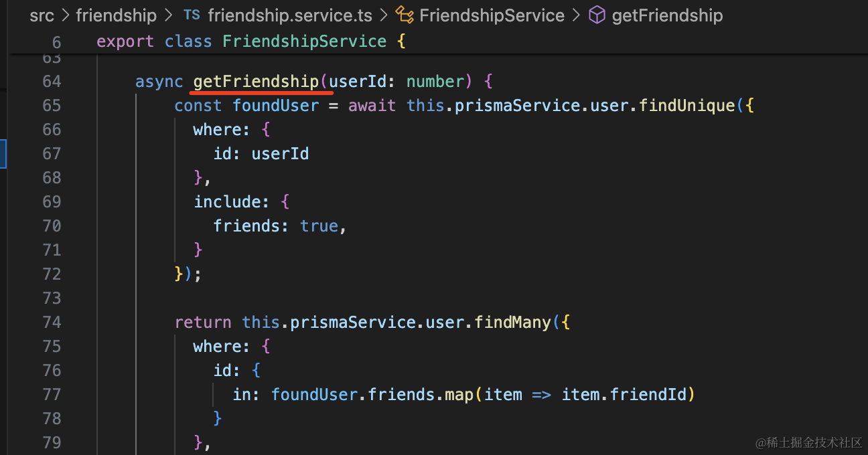Select line number 74 in the gutter
868x455 pixels.
coord(52,323)
